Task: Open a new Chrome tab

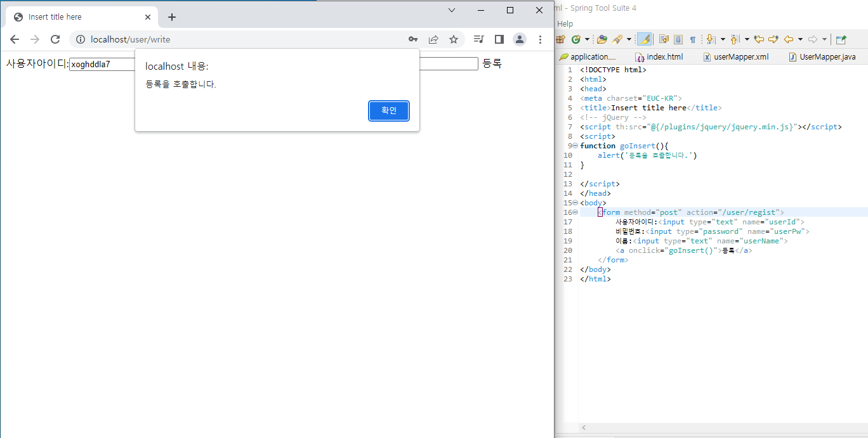Action: click(x=172, y=17)
